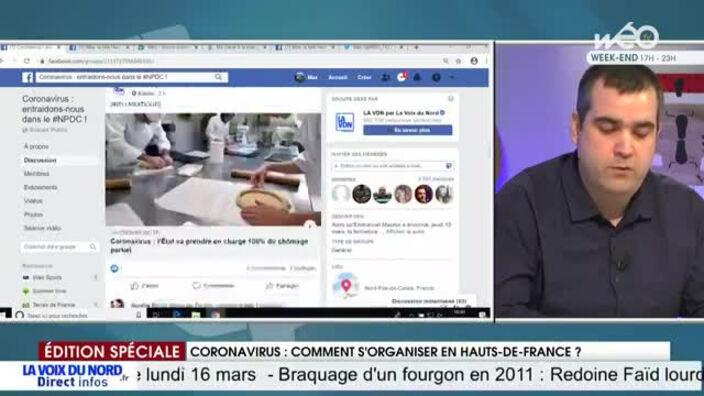Viewport: 704px width, 396px height.
Task: Open the bakery video thumbnail in the post
Action: point(213,169)
